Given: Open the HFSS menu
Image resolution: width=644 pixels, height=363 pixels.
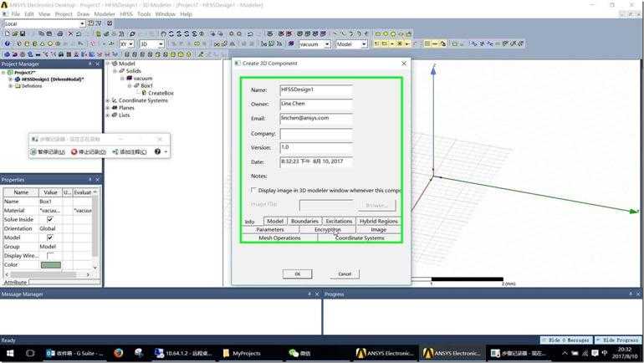Looking at the screenshot, I should pos(126,14).
